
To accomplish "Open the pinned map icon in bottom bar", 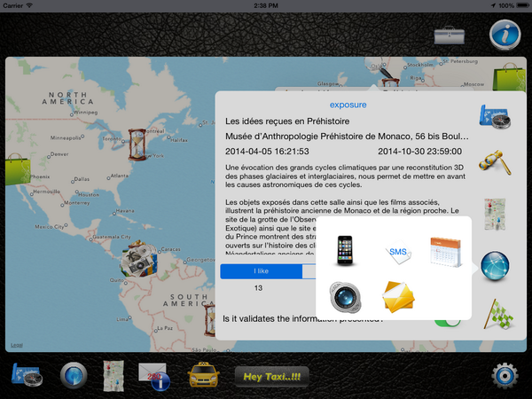I will point(113,376).
